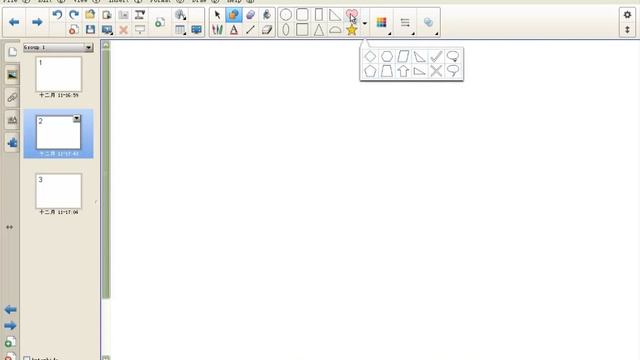The width and height of the screenshot is (640, 360).
Task: Select the page 2 thumbnail
Action: tap(58, 132)
